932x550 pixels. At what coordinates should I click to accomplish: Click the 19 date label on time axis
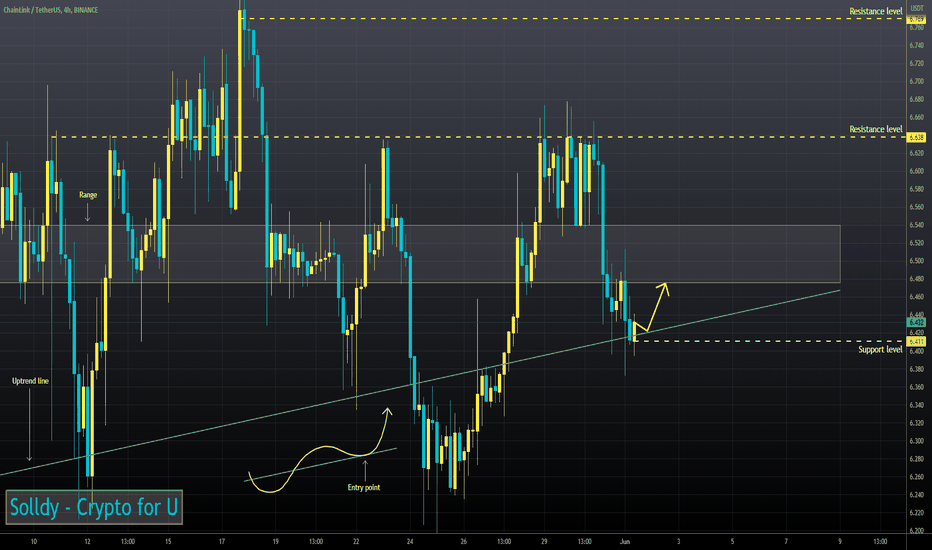275,542
